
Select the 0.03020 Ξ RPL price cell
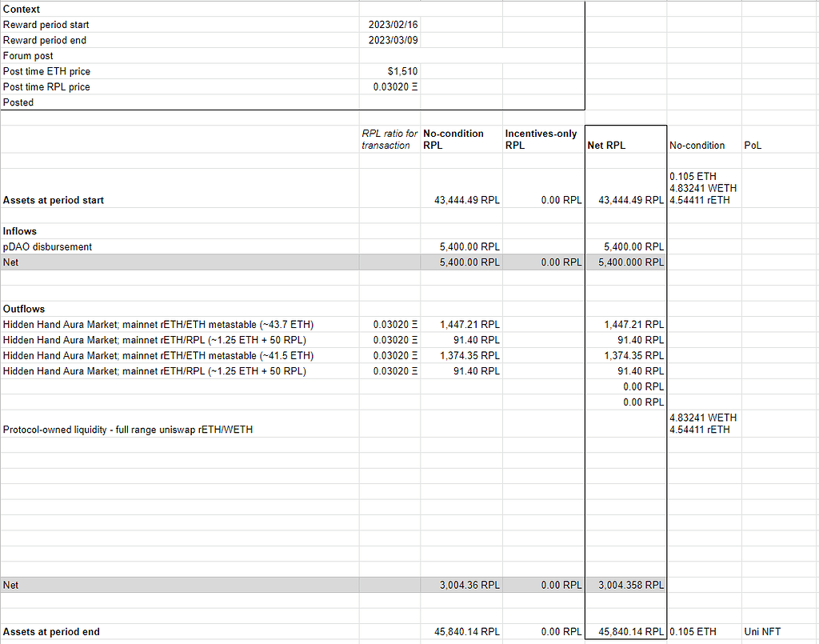[392, 87]
